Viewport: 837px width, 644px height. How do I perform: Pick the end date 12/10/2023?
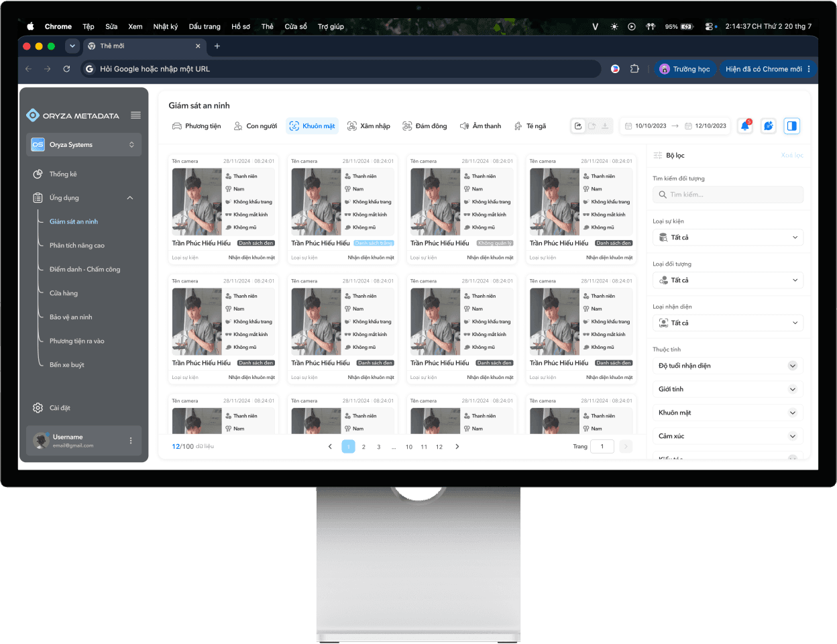pyautogui.click(x=706, y=126)
